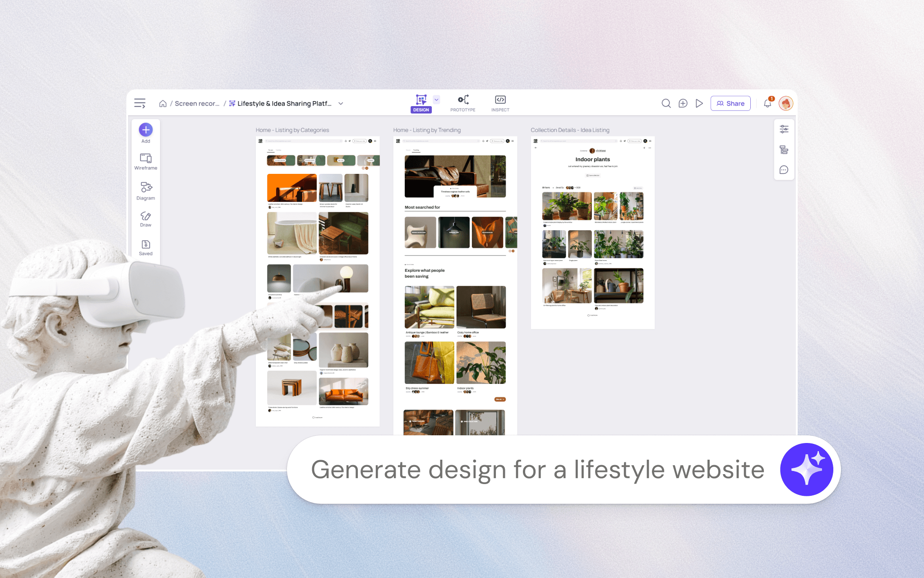Open search from the top toolbar
The width and height of the screenshot is (924, 578).
tap(666, 103)
